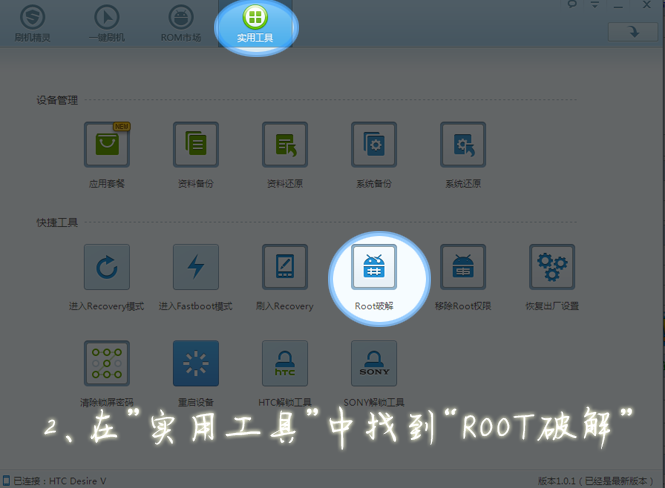Click the 版本1.0.1 version text

(596, 481)
